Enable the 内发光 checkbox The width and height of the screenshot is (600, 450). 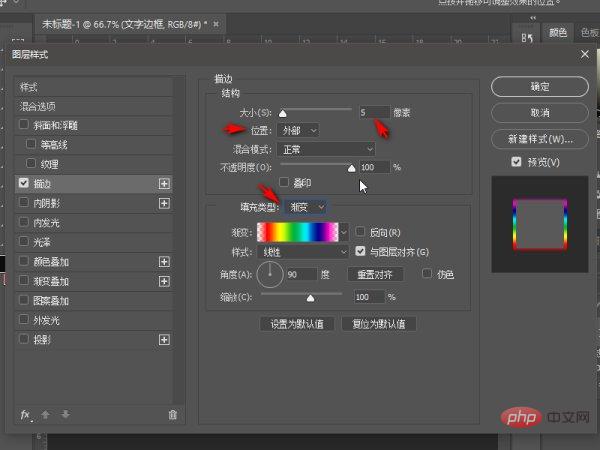tap(24, 222)
